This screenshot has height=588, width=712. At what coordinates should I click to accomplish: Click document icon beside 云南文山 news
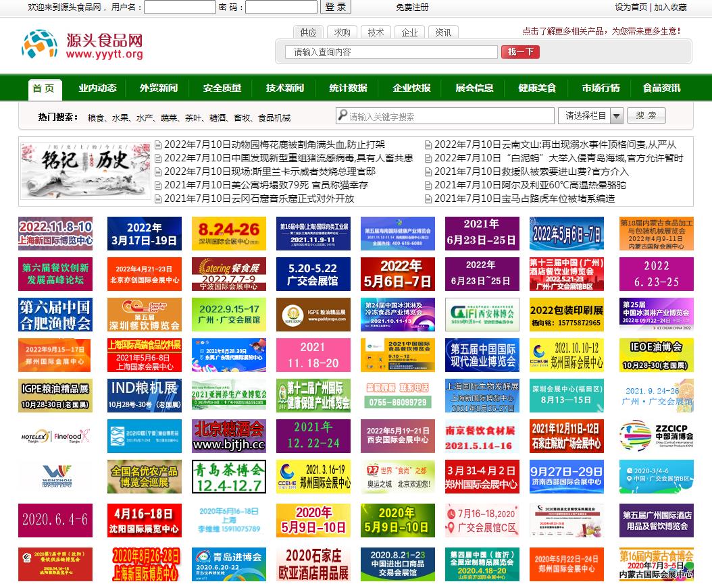pyautogui.click(x=428, y=144)
